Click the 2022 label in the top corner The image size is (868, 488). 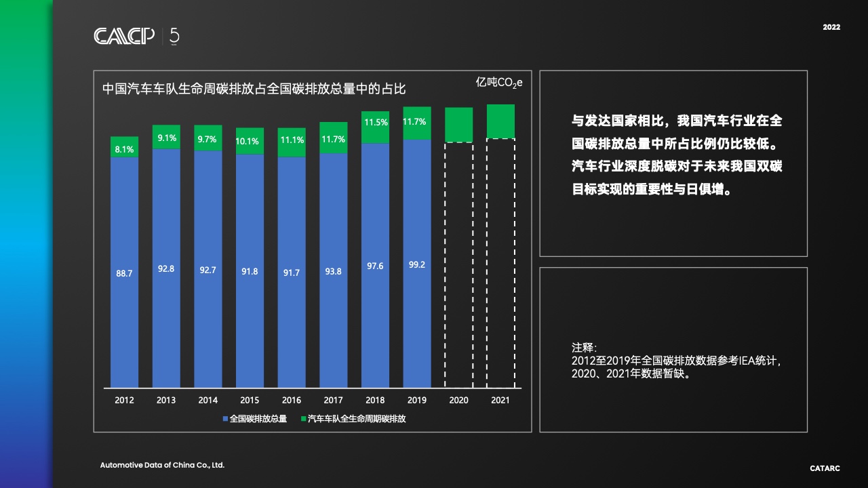831,27
